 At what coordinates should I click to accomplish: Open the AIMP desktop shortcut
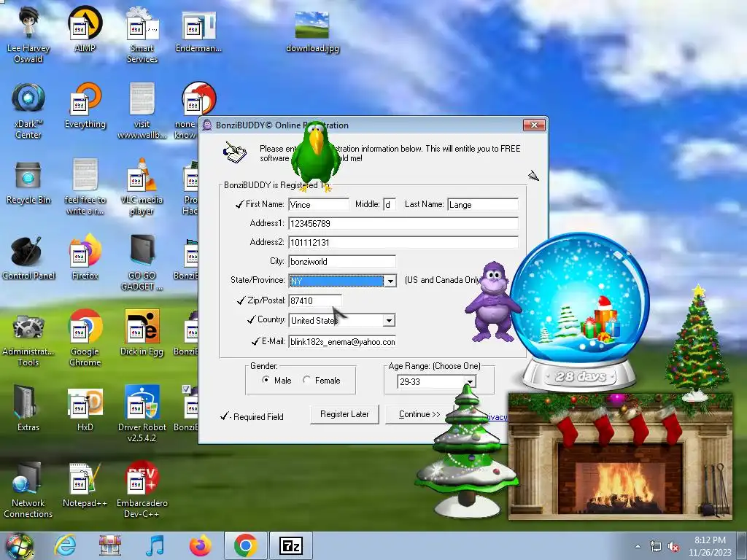[85, 29]
